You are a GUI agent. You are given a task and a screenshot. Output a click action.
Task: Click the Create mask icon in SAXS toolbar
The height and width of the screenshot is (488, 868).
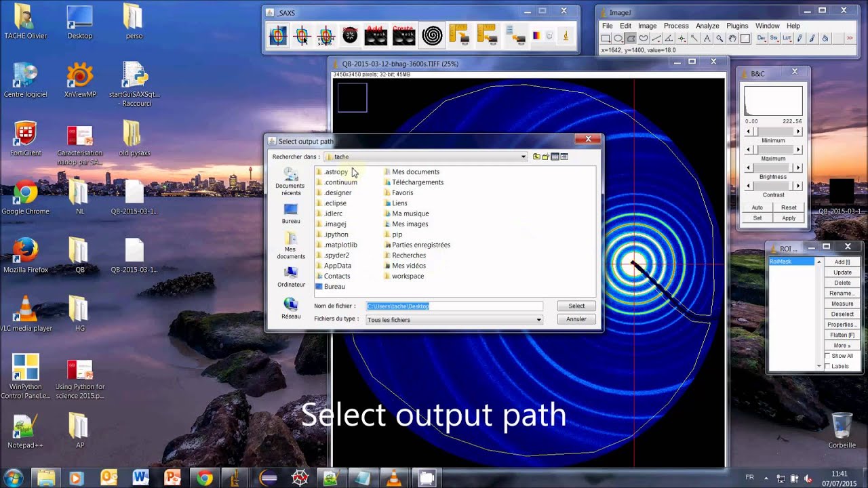coord(403,35)
